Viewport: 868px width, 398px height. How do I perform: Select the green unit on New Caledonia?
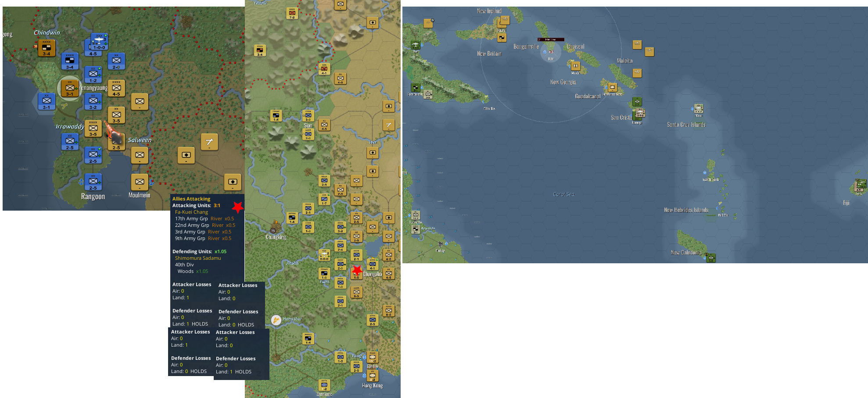point(711,258)
